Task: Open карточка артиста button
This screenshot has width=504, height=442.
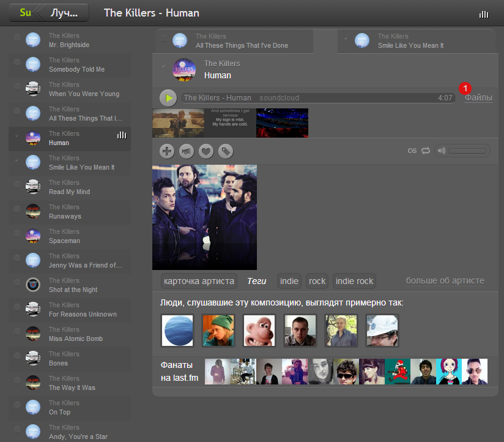Action: coord(199,281)
